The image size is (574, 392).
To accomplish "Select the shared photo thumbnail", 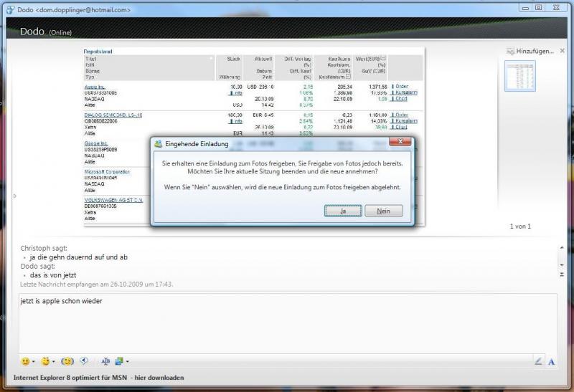I will click(520, 75).
